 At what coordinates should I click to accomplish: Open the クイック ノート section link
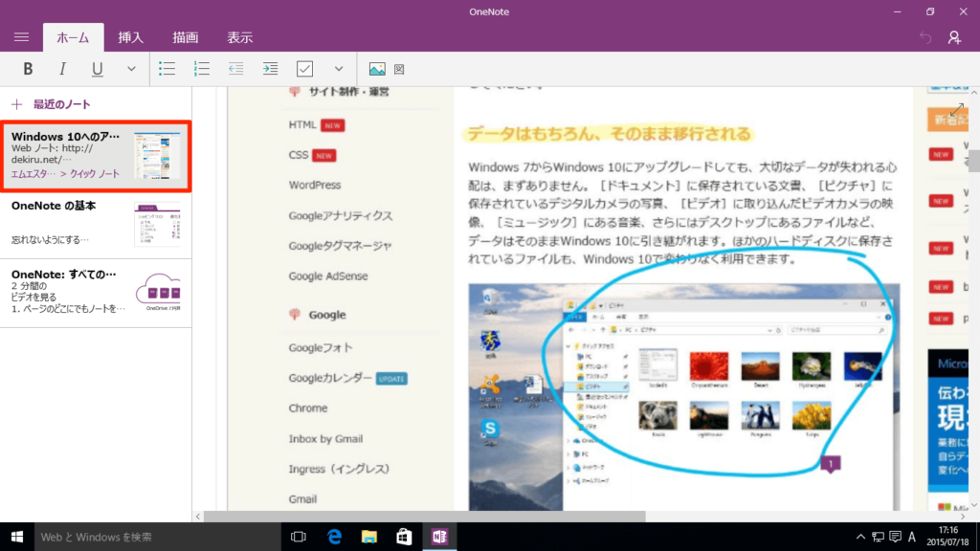click(x=95, y=174)
